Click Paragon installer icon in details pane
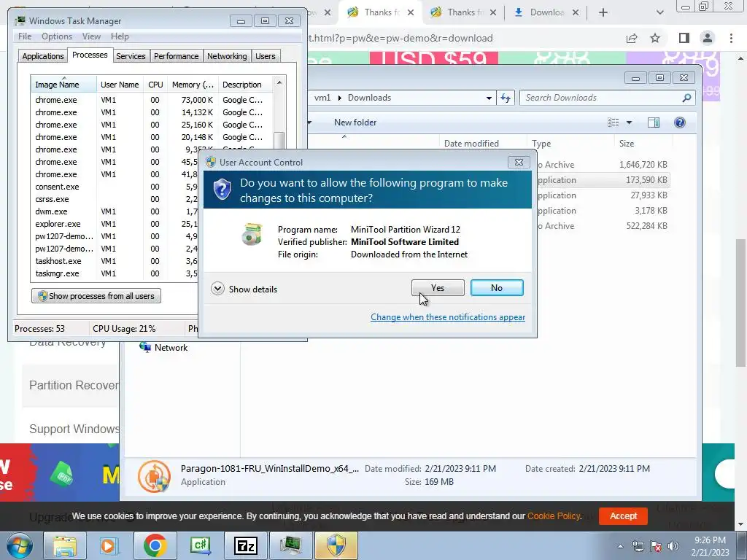This screenshot has height=560, width=747. tap(154, 475)
